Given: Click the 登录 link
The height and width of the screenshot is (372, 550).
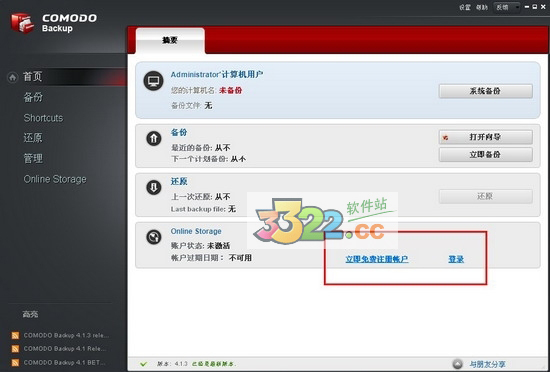Looking at the screenshot, I should [x=456, y=259].
